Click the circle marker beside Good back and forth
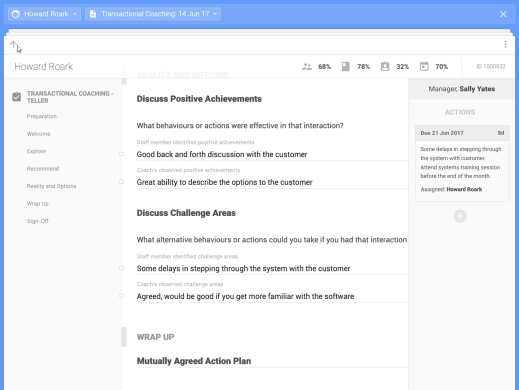Image resolution: width=519 pixels, height=390 pixels. click(x=121, y=154)
